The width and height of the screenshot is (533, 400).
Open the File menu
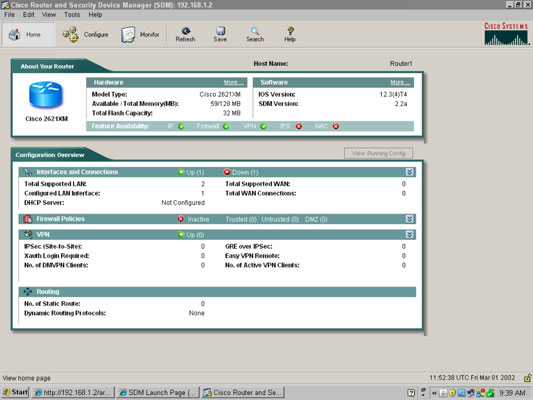pyautogui.click(x=9, y=15)
